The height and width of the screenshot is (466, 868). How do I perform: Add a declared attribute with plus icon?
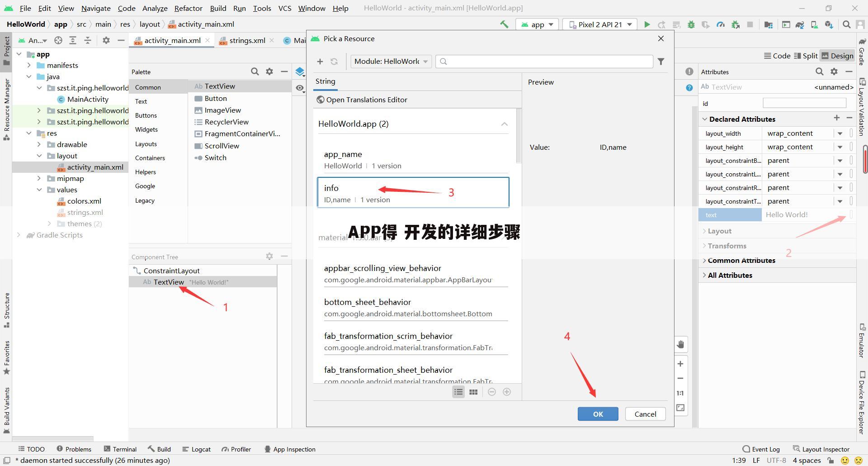point(837,118)
